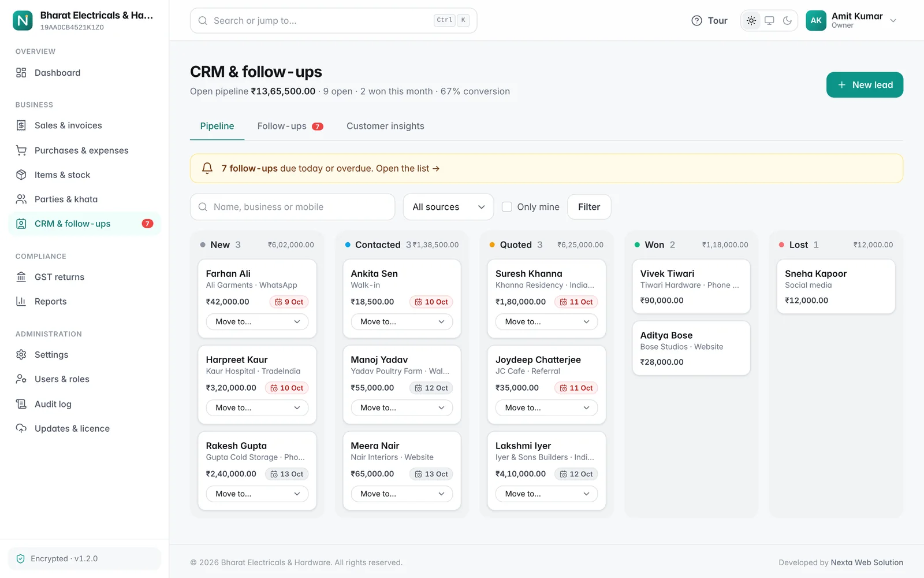Open CRM & follow-ups in sidebar
The width and height of the screenshot is (924, 578).
84,224
